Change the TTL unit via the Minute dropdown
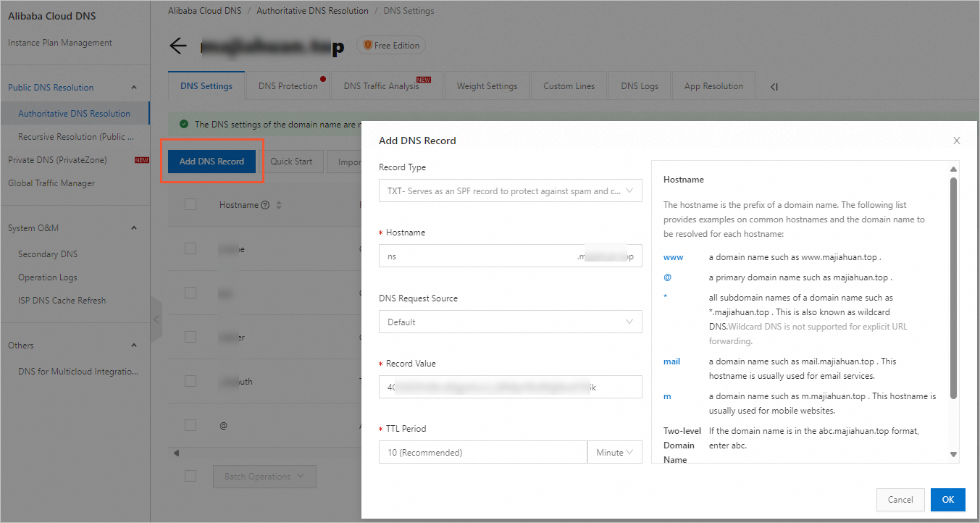 coord(614,452)
